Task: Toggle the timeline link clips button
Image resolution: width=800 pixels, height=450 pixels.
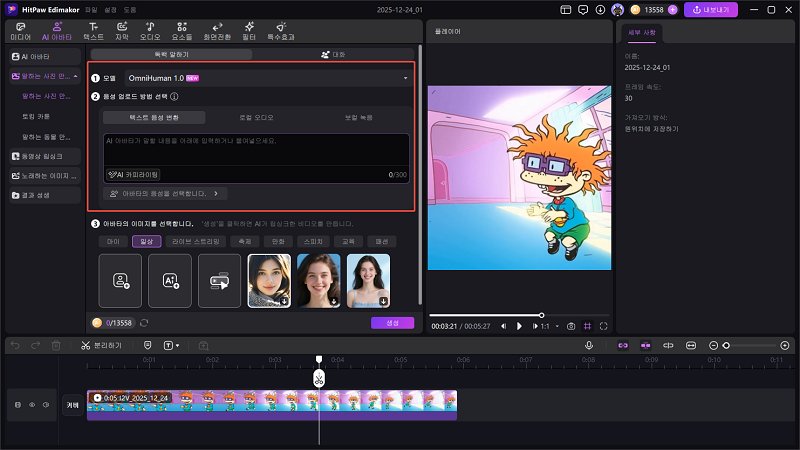Action: (x=623, y=345)
